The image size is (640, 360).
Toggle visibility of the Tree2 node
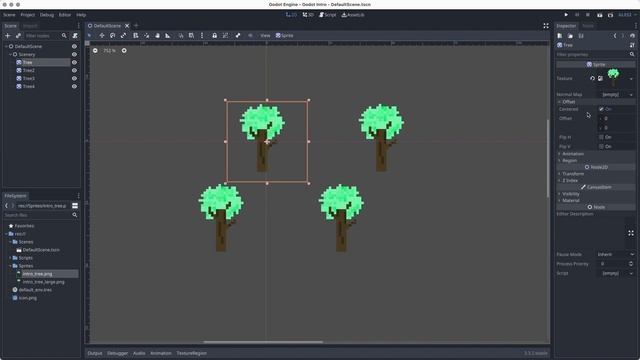[74, 70]
